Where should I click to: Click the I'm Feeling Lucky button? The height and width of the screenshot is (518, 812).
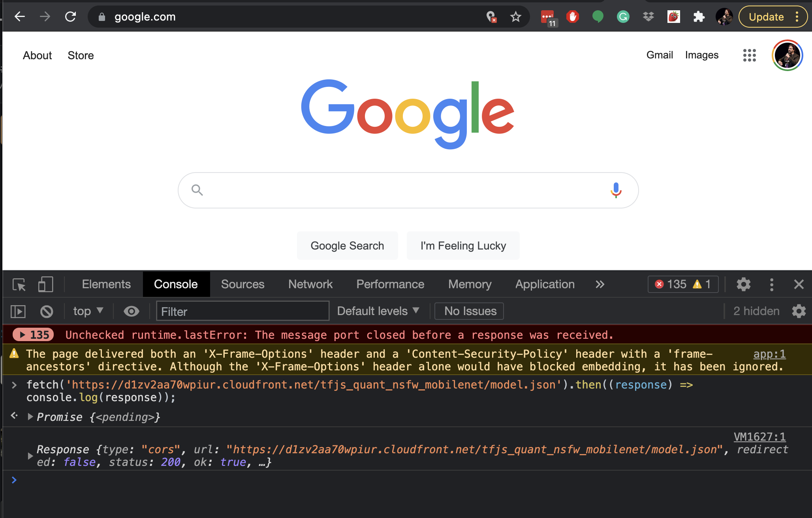pos(463,246)
